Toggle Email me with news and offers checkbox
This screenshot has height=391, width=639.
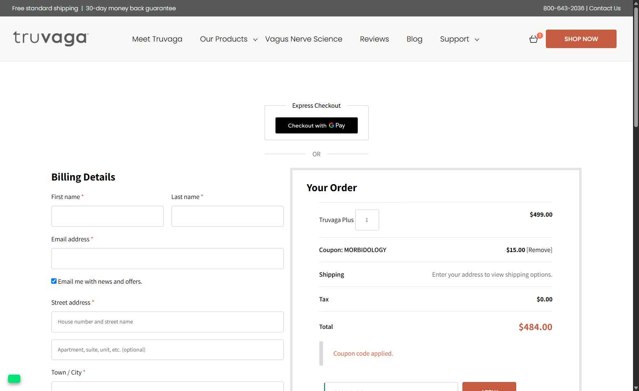point(54,281)
